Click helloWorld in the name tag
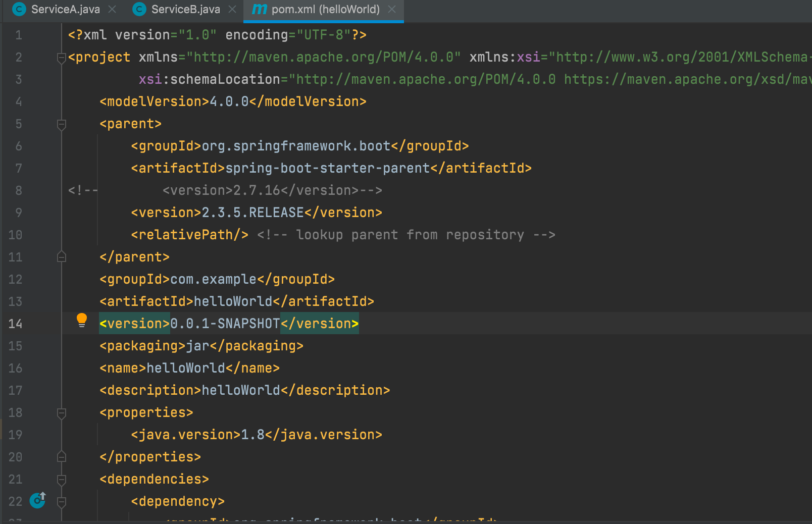Image resolution: width=812 pixels, height=524 pixels. click(x=186, y=369)
